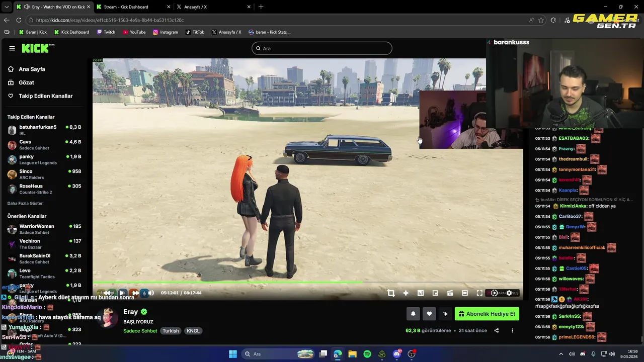644x362 pixels.
Task: Switch to the Anasayfa / X tab
Action: 213,7
